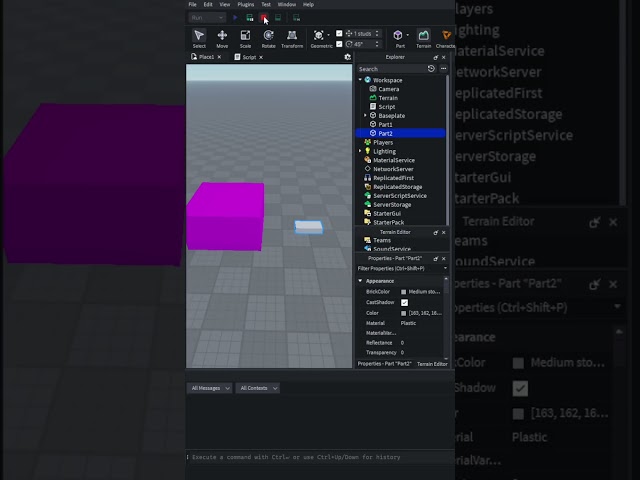Toggle the 45° rotate snapping checkbox

pyautogui.click(x=339, y=44)
